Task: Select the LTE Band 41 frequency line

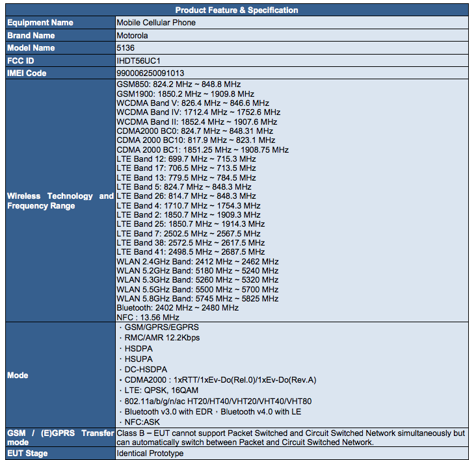Action: coord(191,252)
